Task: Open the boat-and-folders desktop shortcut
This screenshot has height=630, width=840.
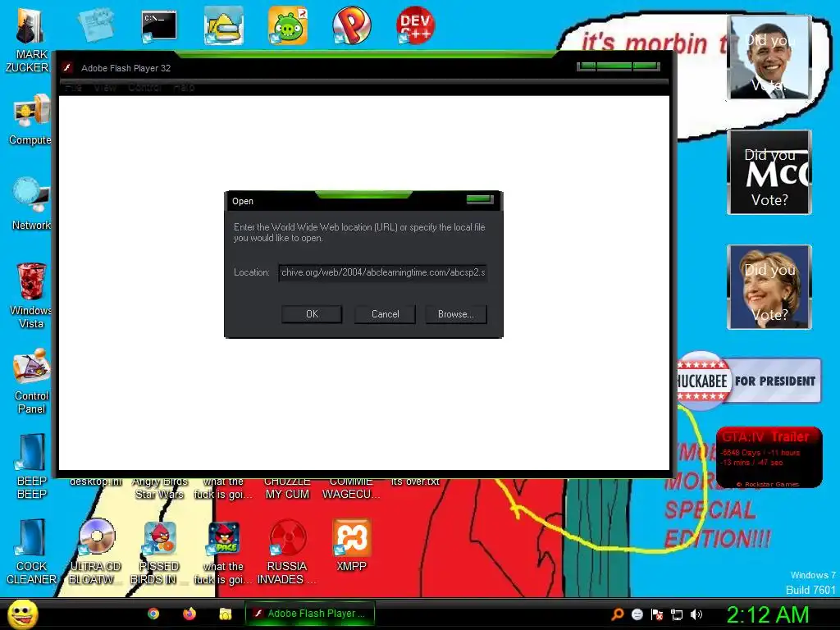Action: [223, 25]
